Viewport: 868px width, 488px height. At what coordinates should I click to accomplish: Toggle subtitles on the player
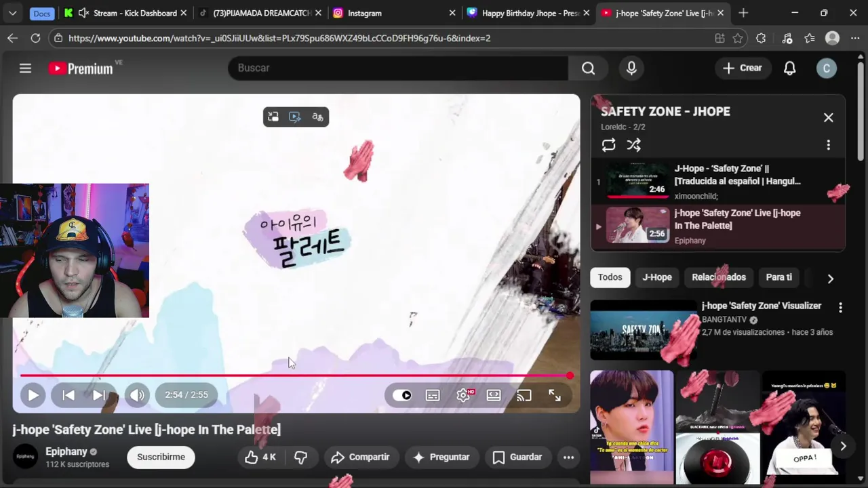[x=433, y=395]
